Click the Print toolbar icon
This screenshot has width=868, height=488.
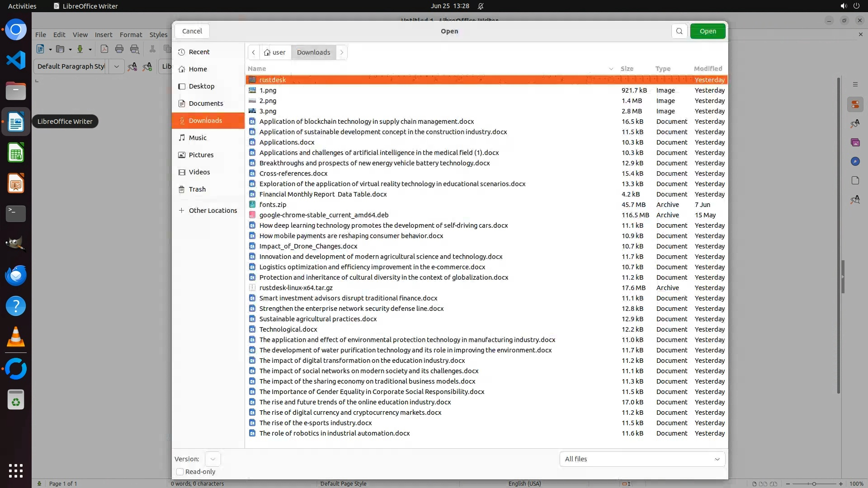tap(119, 49)
